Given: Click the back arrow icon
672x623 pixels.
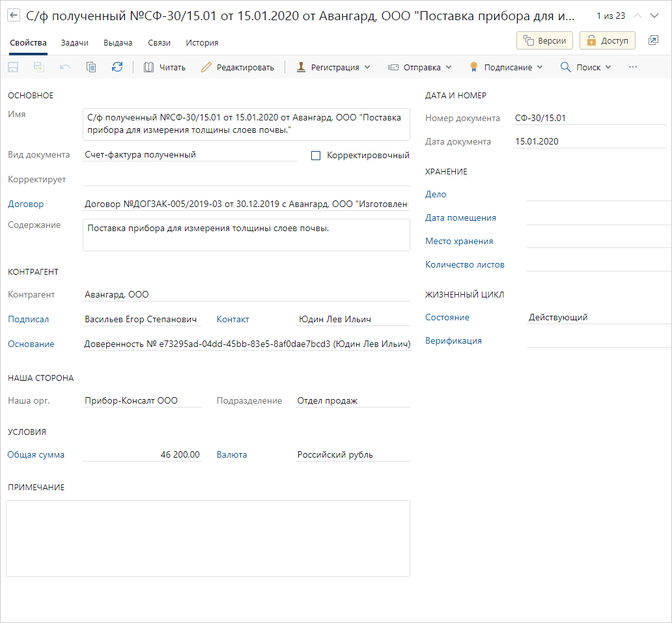Looking at the screenshot, I should coord(14,16).
